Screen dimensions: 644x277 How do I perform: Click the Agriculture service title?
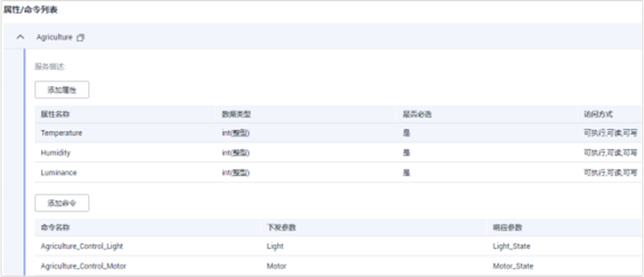pos(54,38)
